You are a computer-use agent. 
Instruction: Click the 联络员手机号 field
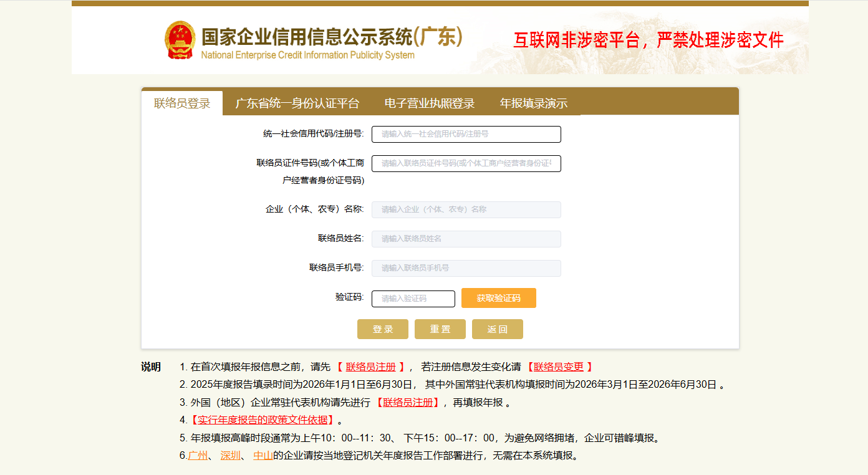point(466,268)
